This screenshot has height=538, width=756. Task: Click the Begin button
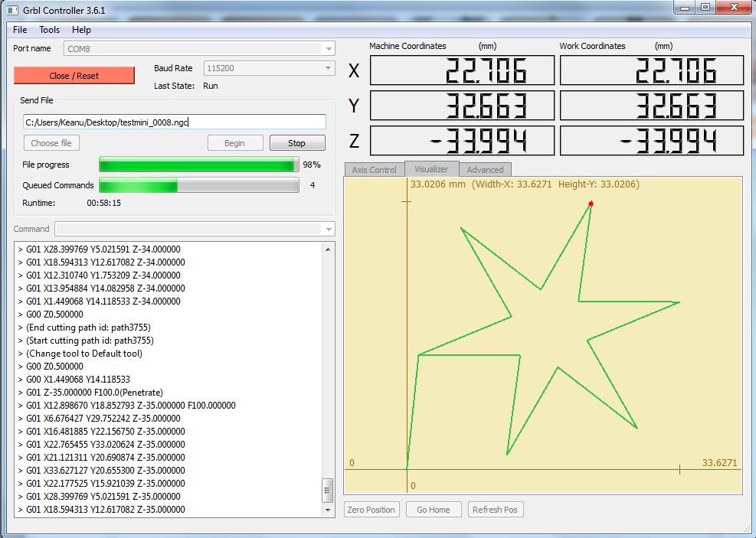point(235,143)
